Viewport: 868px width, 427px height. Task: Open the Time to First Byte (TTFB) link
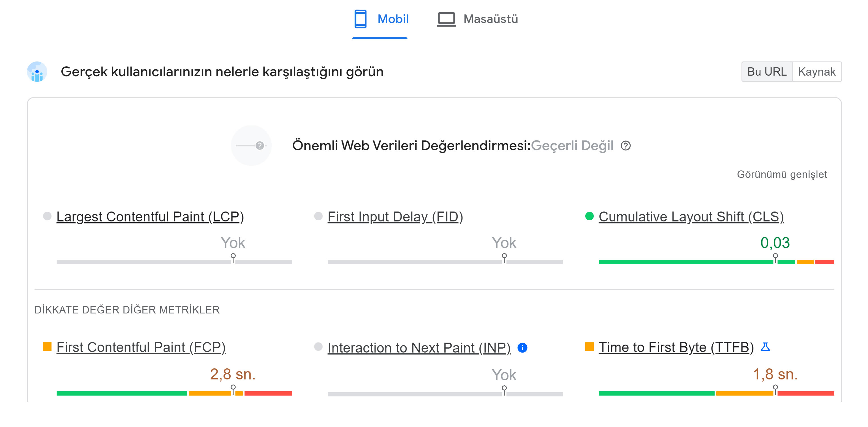[676, 347]
